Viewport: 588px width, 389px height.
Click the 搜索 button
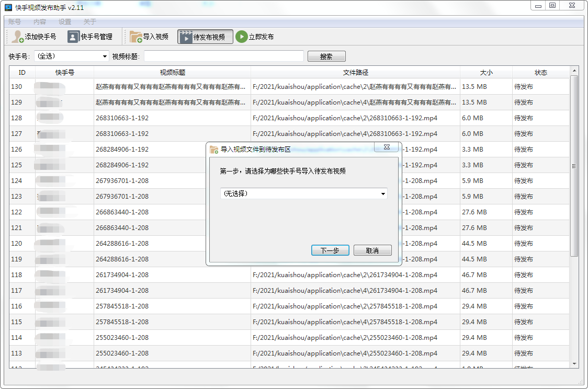coord(326,56)
